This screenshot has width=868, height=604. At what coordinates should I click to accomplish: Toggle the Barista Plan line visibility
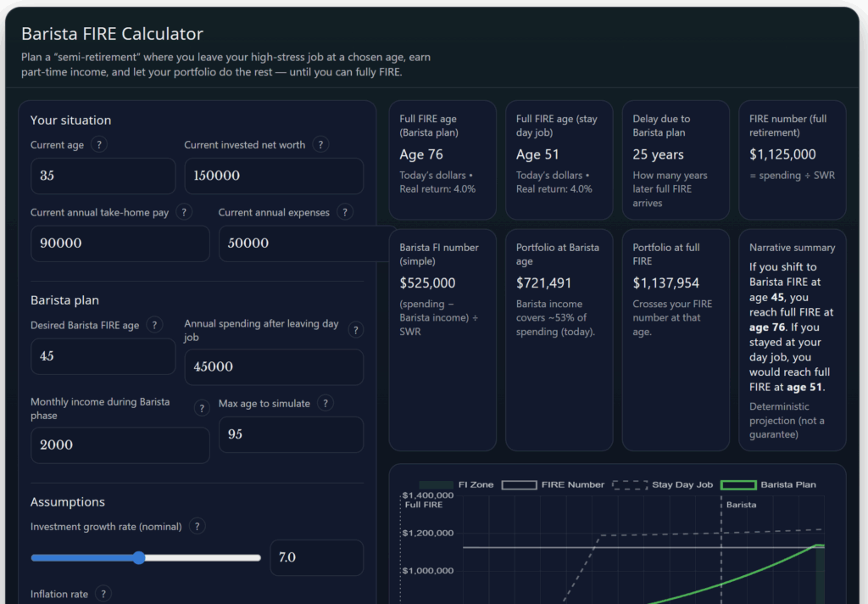pyautogui.click(x=771, y=484)
